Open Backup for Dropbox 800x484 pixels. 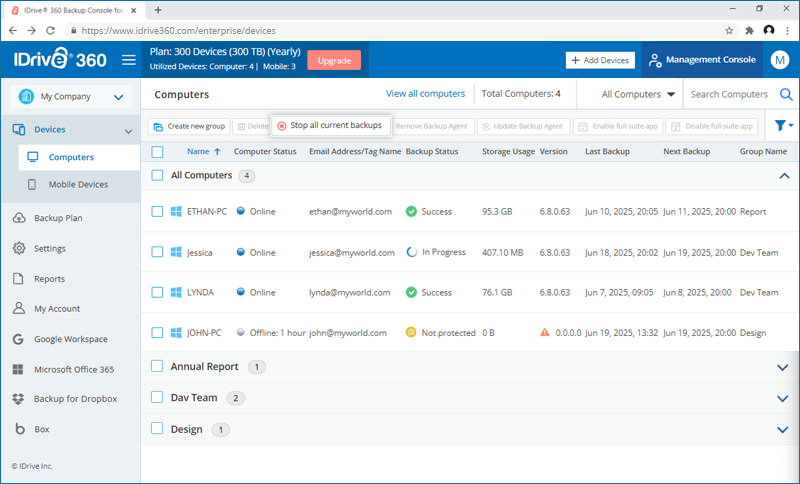75,399
